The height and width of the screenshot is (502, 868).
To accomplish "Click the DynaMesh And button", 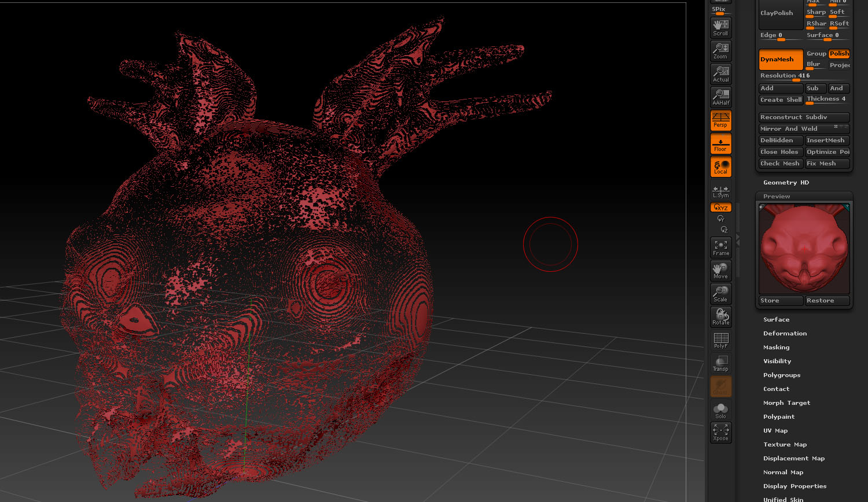I will tap(839, 88).
